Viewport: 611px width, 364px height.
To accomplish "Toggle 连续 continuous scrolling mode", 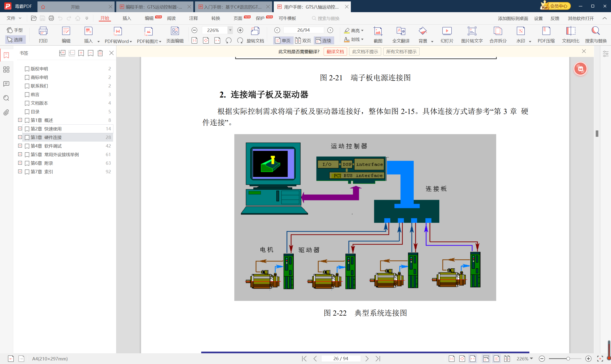I will pyautogui.click(x=323, y=41).
